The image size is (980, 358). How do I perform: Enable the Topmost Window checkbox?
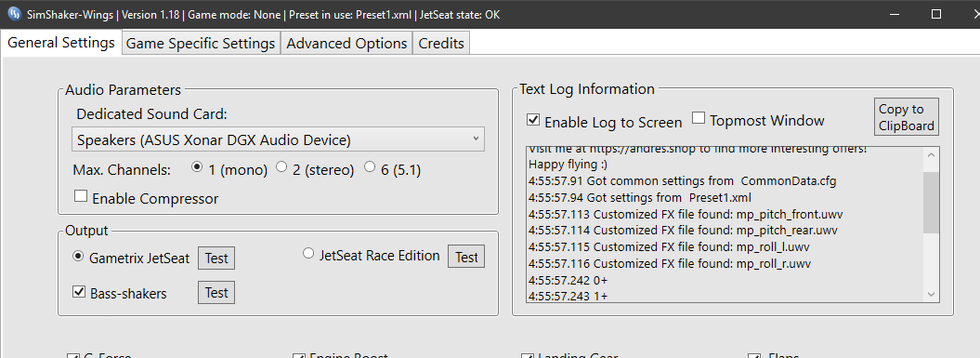pyautogui.click(x=699, y=118)
